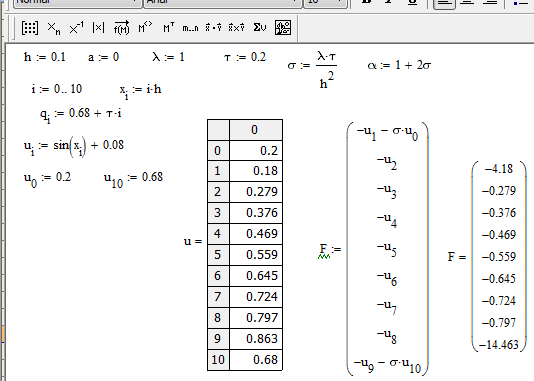Insert the determinant |x| operator
Viewport: 534px width, 381px height.
pos(98,28)
